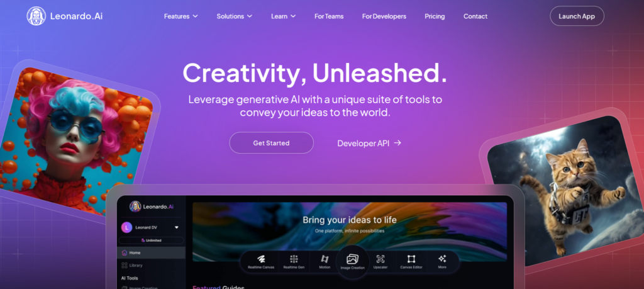644x289 pixels.
Task: Expand the Learn dropdown menu
Action: point(283,16)
